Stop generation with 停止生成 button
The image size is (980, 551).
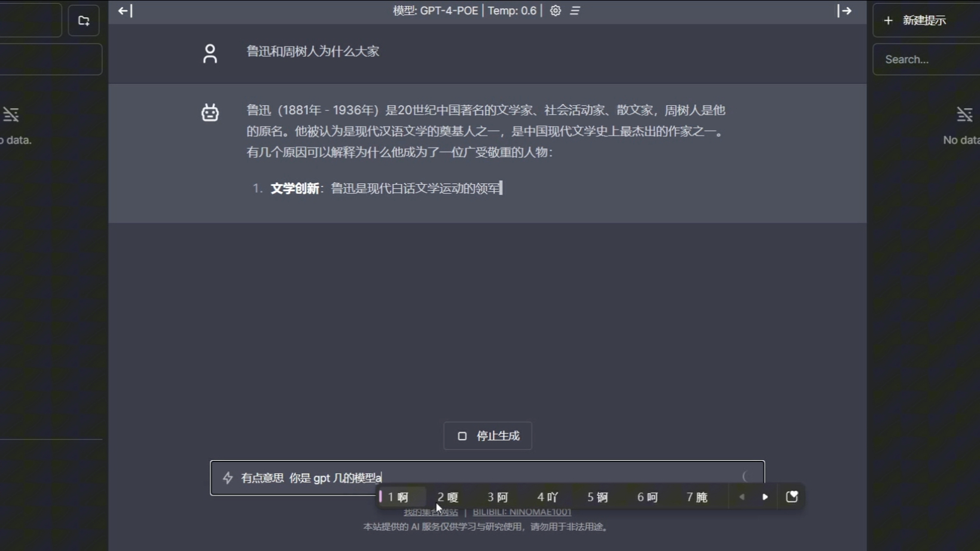click(488, 436)
